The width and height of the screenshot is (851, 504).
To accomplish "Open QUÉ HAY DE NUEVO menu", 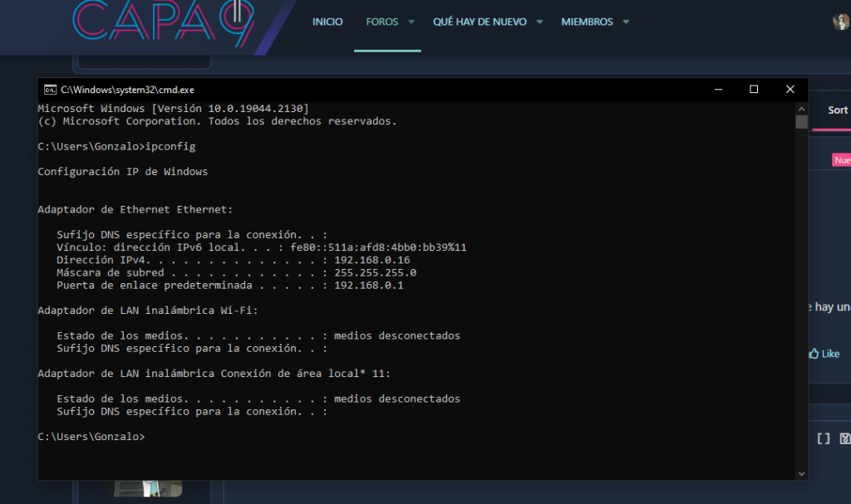I will coord(480,22).
